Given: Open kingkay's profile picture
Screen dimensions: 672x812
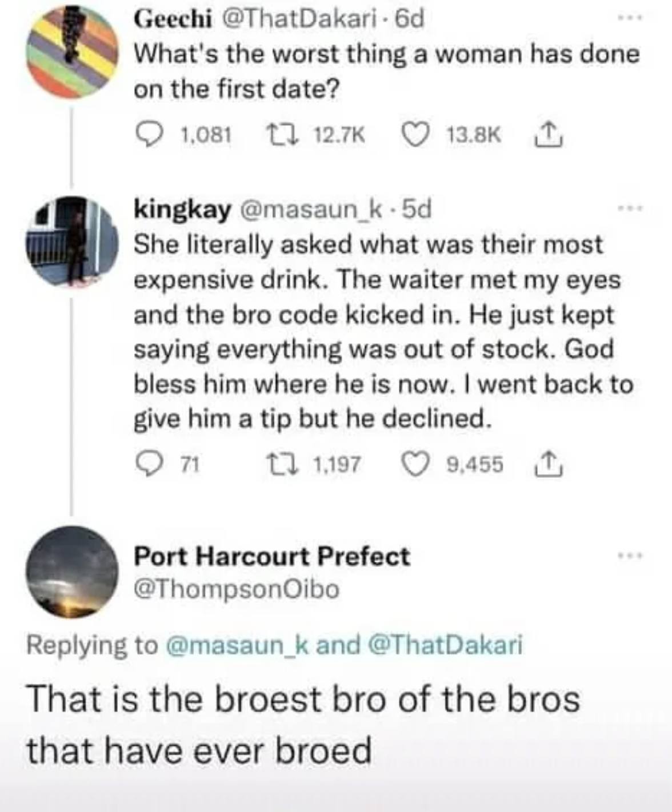Looking at the screenshot, I should (x=73, y=242).
